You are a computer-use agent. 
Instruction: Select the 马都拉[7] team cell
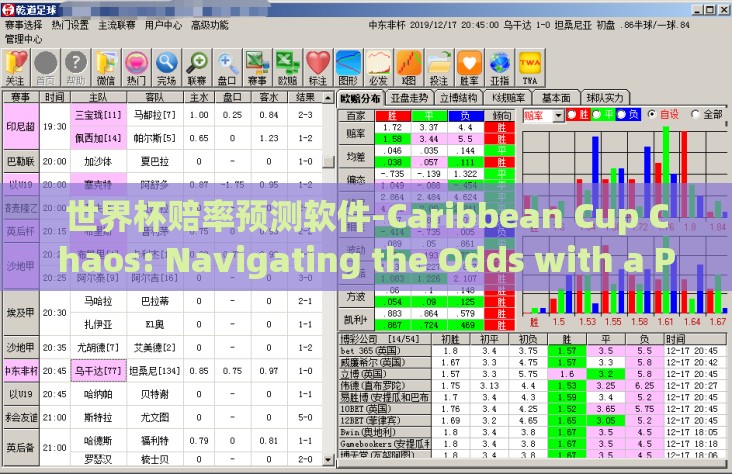(x=155, y=115)
